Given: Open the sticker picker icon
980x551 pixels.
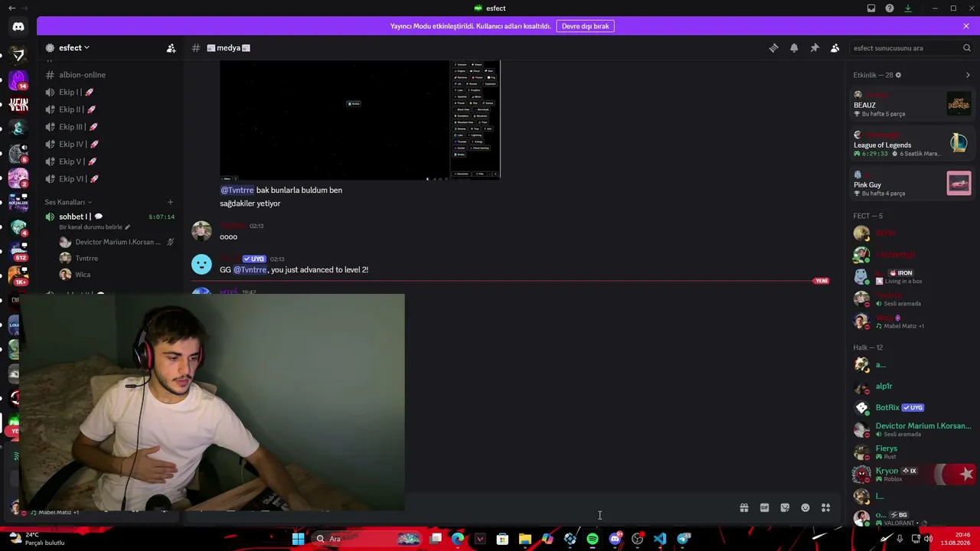Looking at the screenshot, I should tap(785, 507).
